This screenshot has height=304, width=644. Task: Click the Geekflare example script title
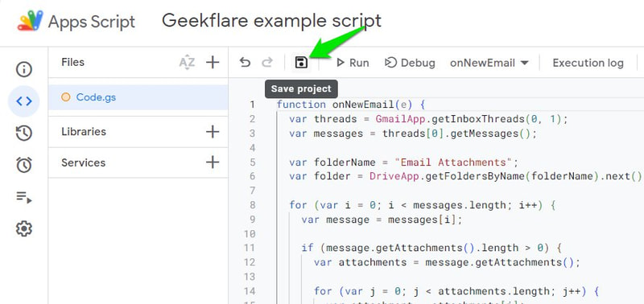pos(271,21)
